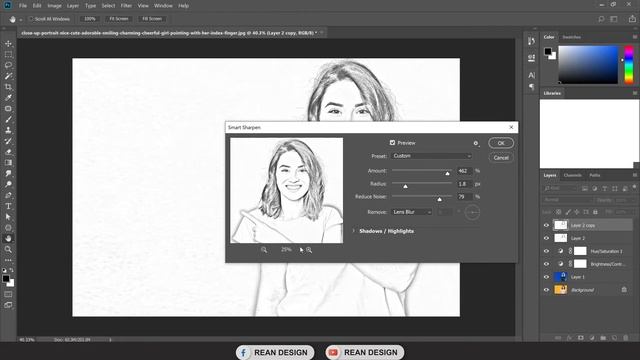Cancel the Smart Sharpen dialog
Viewport: 640px width, 360px height.
[x=501, y=158]
